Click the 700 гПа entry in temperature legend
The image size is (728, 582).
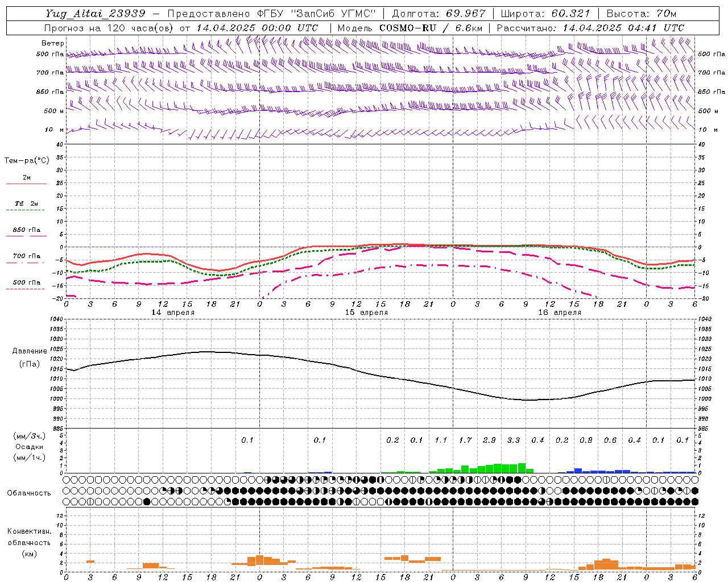click(27, 256)
